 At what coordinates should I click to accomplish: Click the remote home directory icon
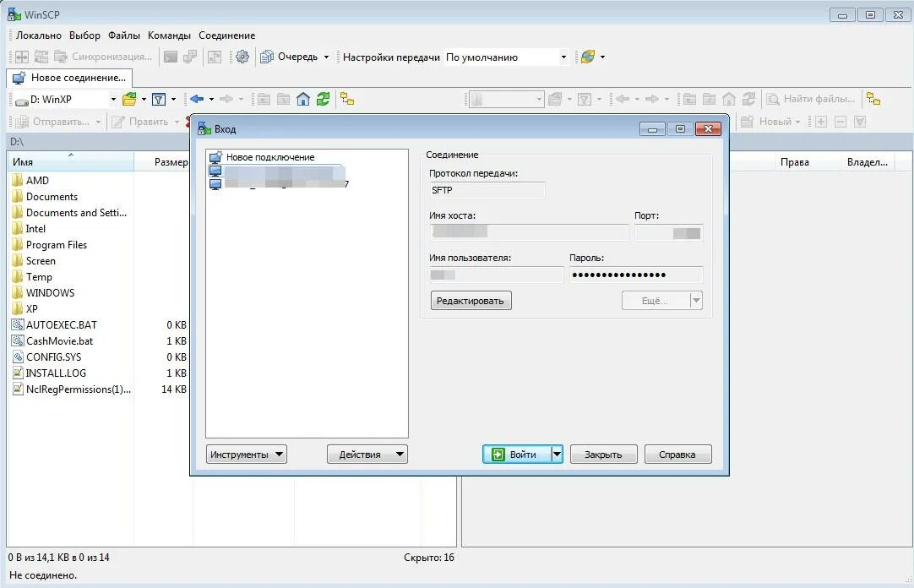(x=729, y=100)
